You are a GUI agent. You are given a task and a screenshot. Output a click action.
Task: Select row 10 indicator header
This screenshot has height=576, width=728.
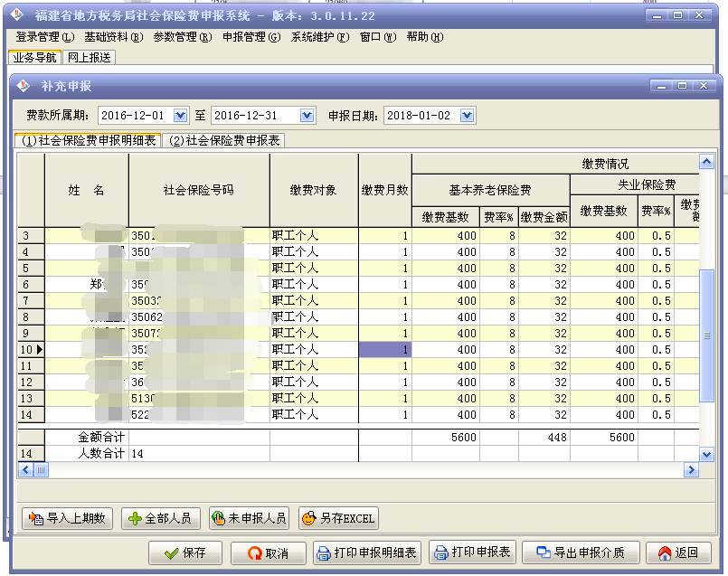pos(31,350)
